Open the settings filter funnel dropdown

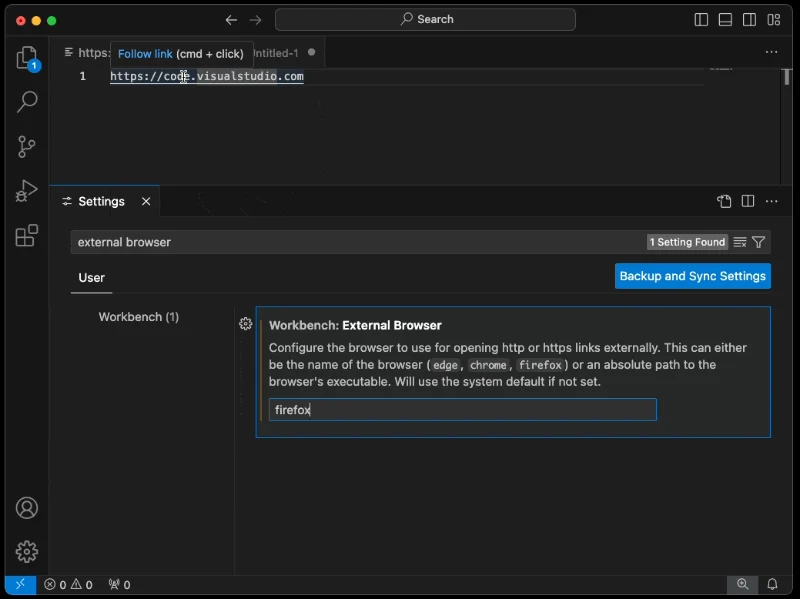pos(759,242)
